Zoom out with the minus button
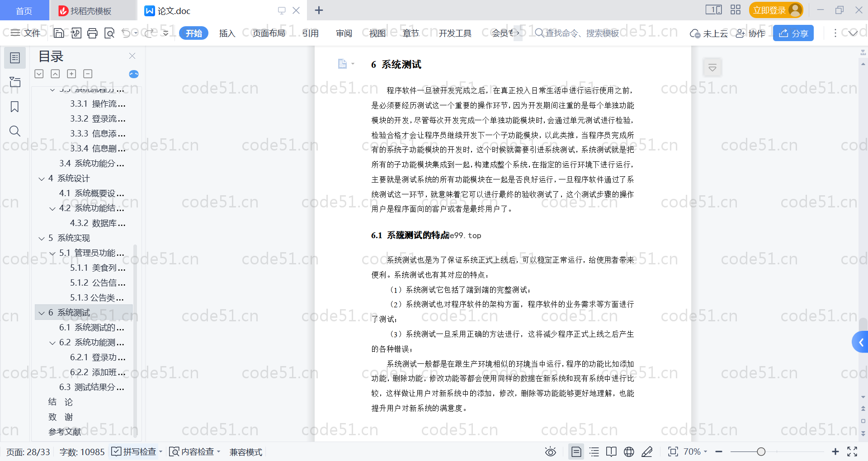 (719, 452)
